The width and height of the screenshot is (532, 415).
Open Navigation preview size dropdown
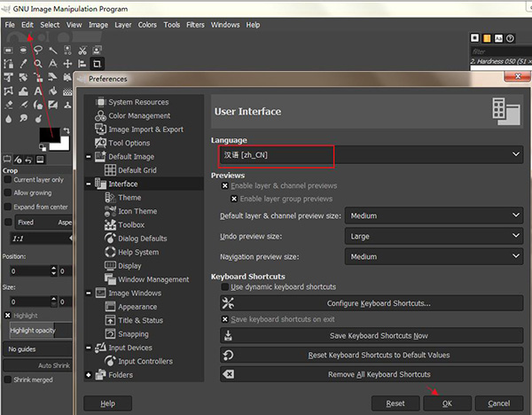tap(434, 256)
